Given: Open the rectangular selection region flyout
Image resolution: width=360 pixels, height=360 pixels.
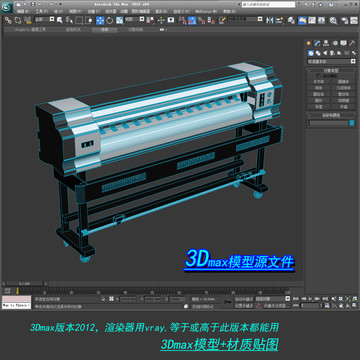Looking at the screenshot, I should (x=79, y=20).
